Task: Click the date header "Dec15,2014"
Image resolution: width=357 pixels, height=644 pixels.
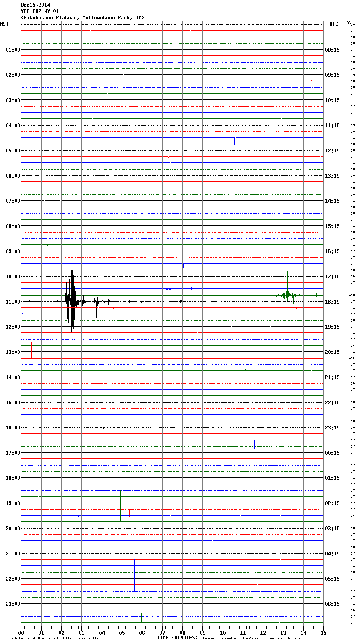Action: tap(35, 5)
